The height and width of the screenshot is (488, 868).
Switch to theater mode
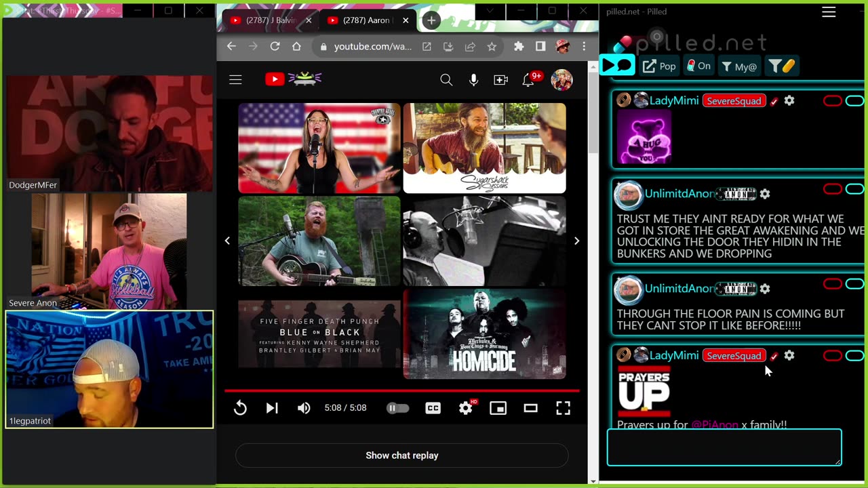pos(531,408)
